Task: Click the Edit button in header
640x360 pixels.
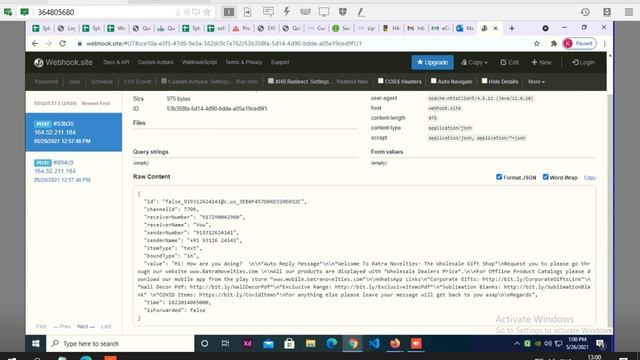Action: 510,62
